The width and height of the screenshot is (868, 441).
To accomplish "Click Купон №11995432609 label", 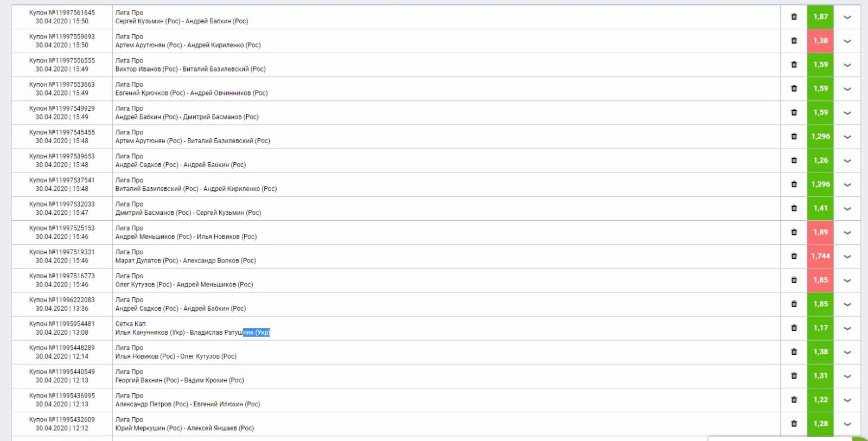I will click(x=62, y=419).
